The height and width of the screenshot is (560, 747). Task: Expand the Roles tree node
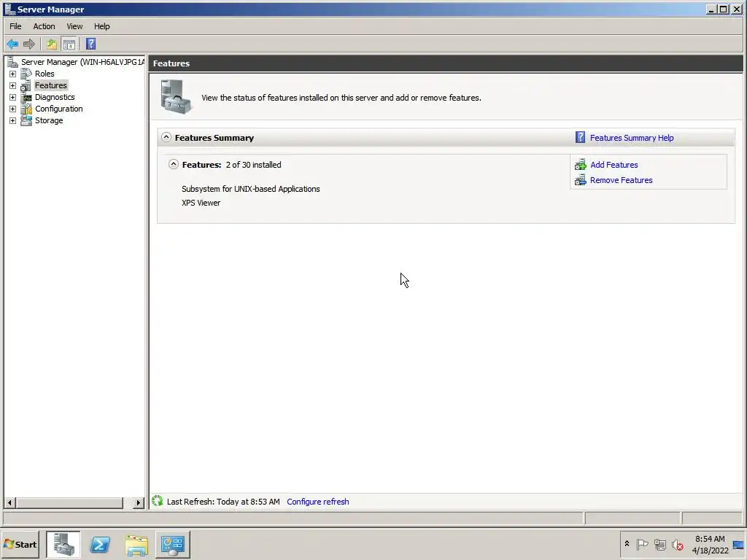point(13,74)
